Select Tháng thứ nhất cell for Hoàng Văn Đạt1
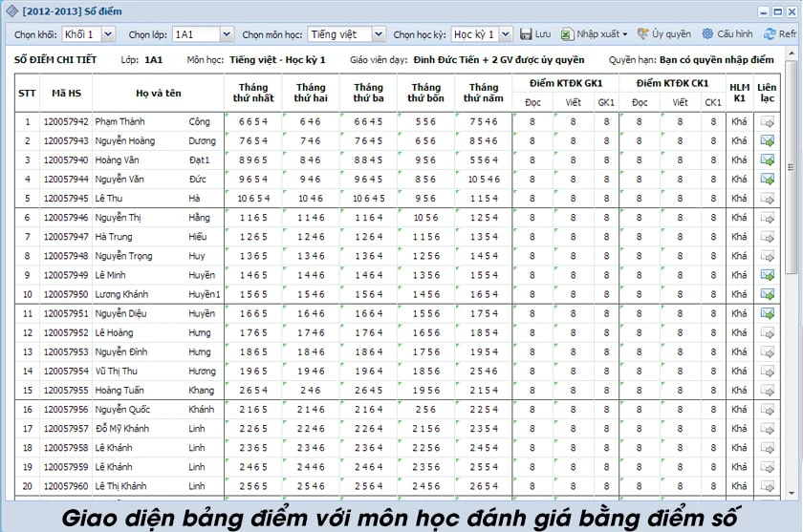 click(253, 160)
